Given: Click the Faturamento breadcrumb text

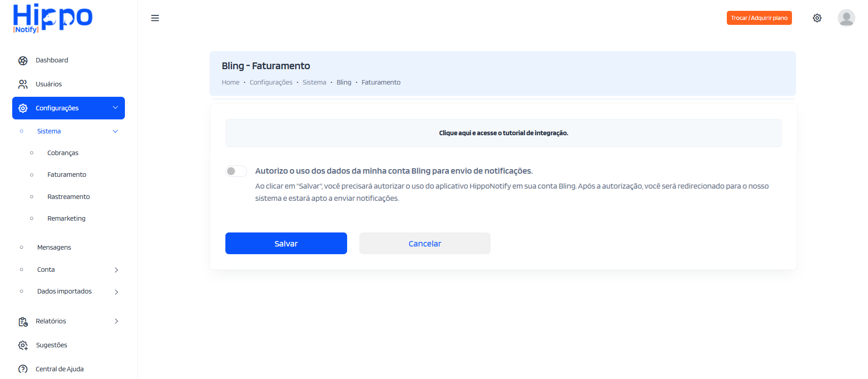Looking at the screenshot, I should [x=381, y=82].
